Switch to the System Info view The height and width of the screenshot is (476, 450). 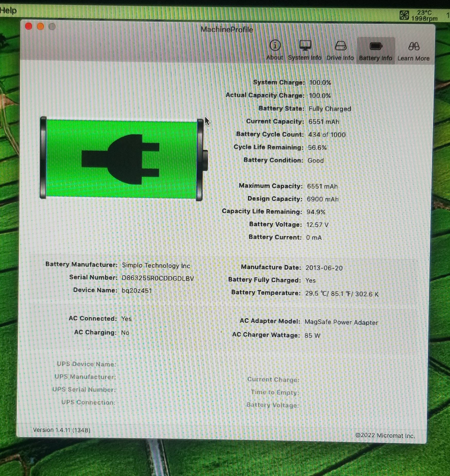point(305,50)
